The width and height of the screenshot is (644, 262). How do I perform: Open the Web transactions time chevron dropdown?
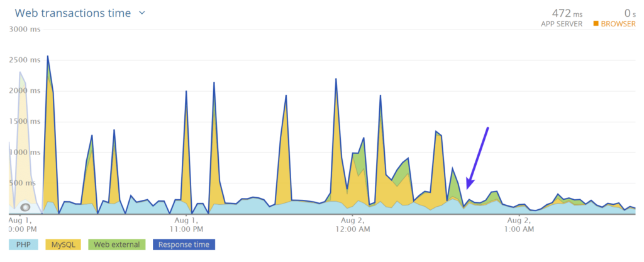tap(142, 13)
